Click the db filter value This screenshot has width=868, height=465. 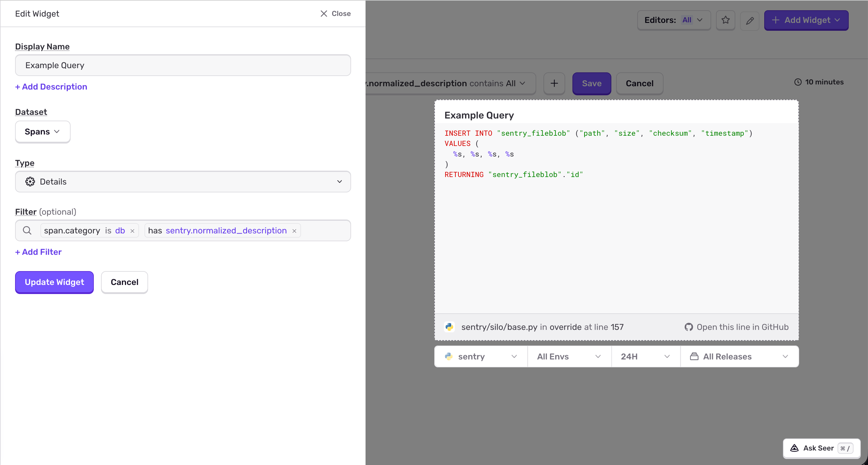[x=120, y=230]
